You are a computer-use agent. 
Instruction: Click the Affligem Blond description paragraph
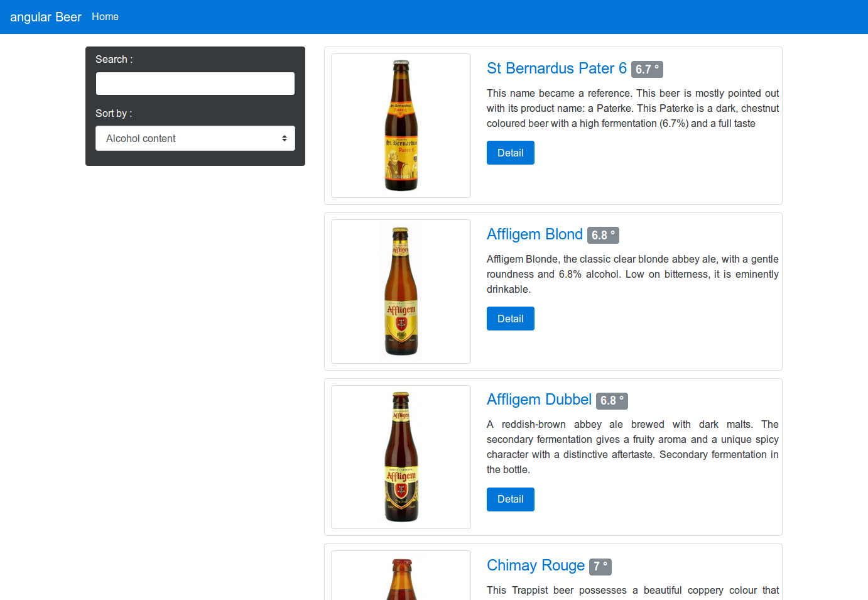pyautogui.click(x=632, y=274)
